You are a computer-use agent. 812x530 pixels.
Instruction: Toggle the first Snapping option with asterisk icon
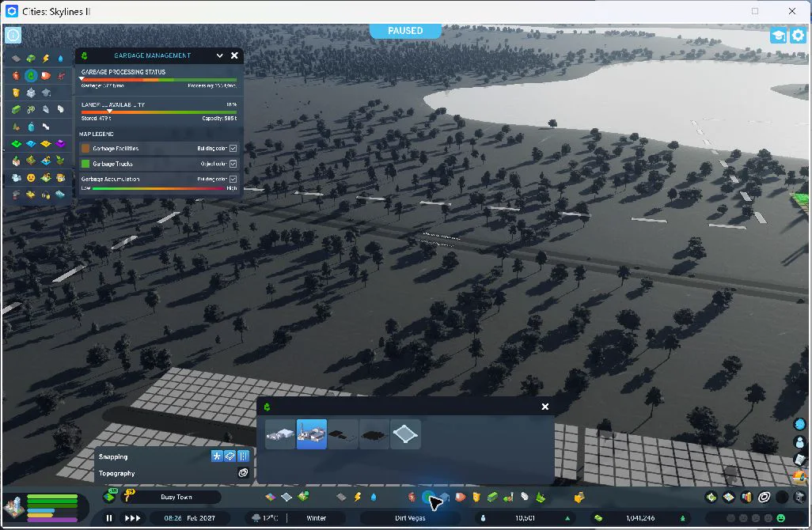217,456
